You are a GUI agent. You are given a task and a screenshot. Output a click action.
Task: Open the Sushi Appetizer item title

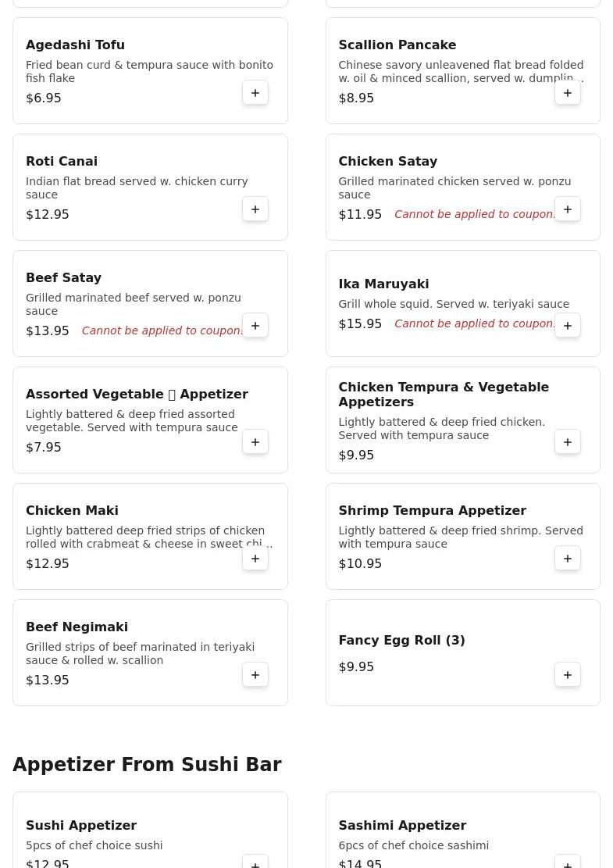(x=81, y=825)
